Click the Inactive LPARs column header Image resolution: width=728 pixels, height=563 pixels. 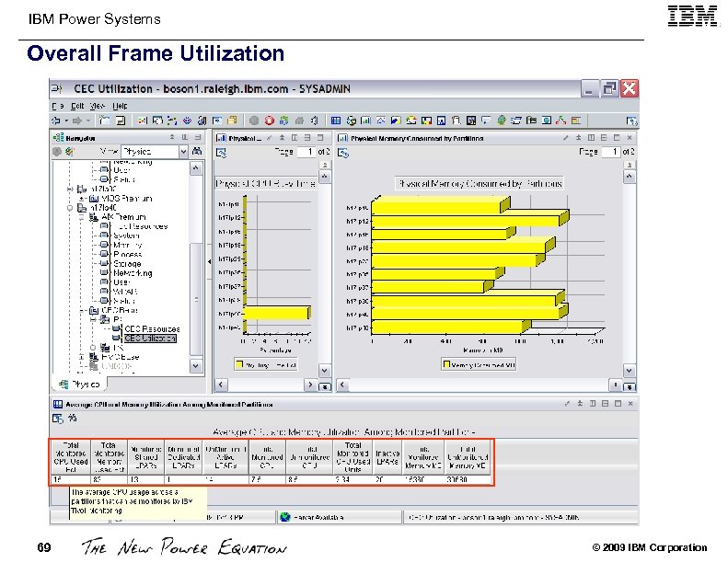[387, 457]
